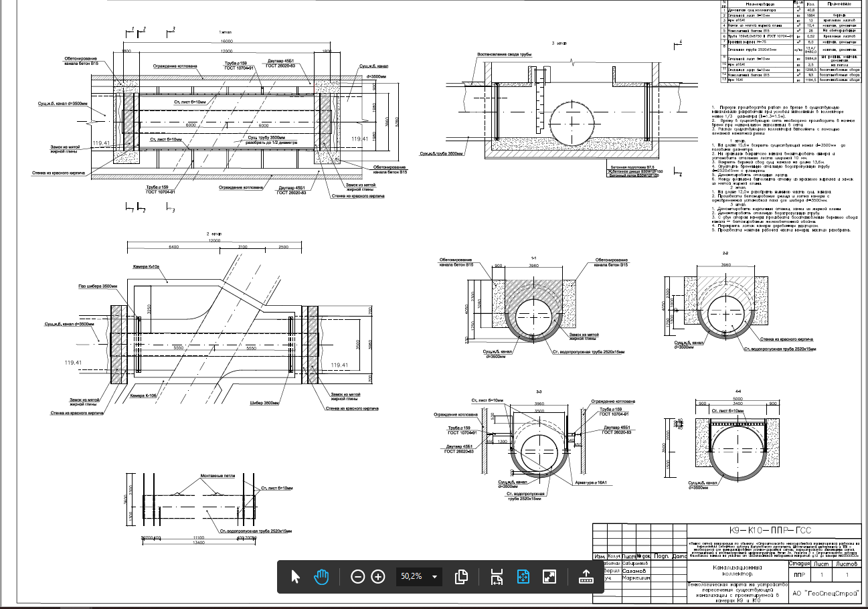The width and height of the screenshot is (868, 609).
Task: Click the 'Паз шибера 3500мм' label
Action: click(98, 286)
